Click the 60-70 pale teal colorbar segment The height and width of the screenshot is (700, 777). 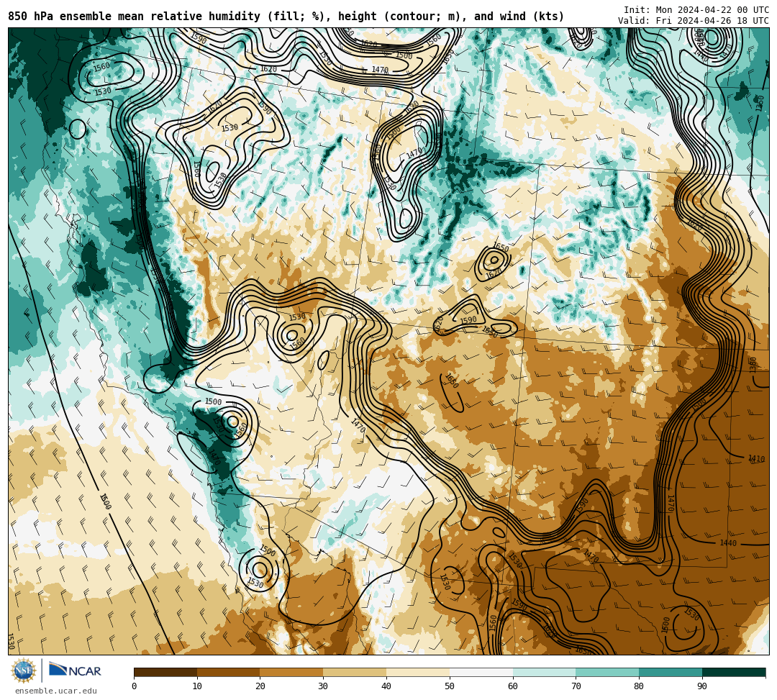click(544, 672)
